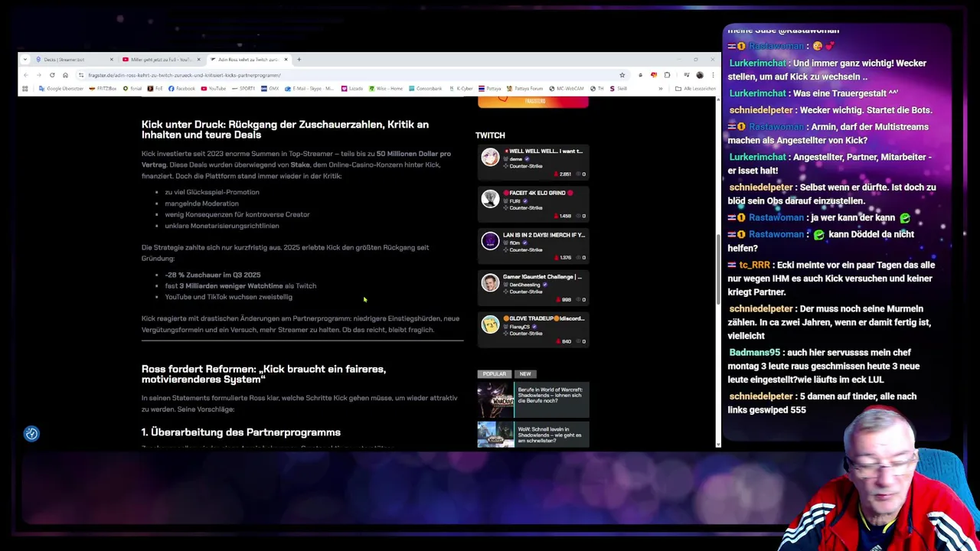Open the Google Übersetzer bookmark
Image resolution: width=980 pixels, height=551 pixels.
pos(61,89)
